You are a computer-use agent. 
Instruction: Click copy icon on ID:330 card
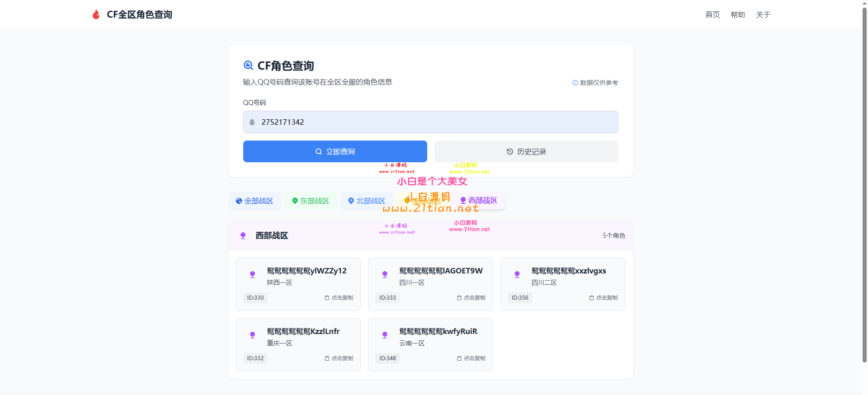327,298
